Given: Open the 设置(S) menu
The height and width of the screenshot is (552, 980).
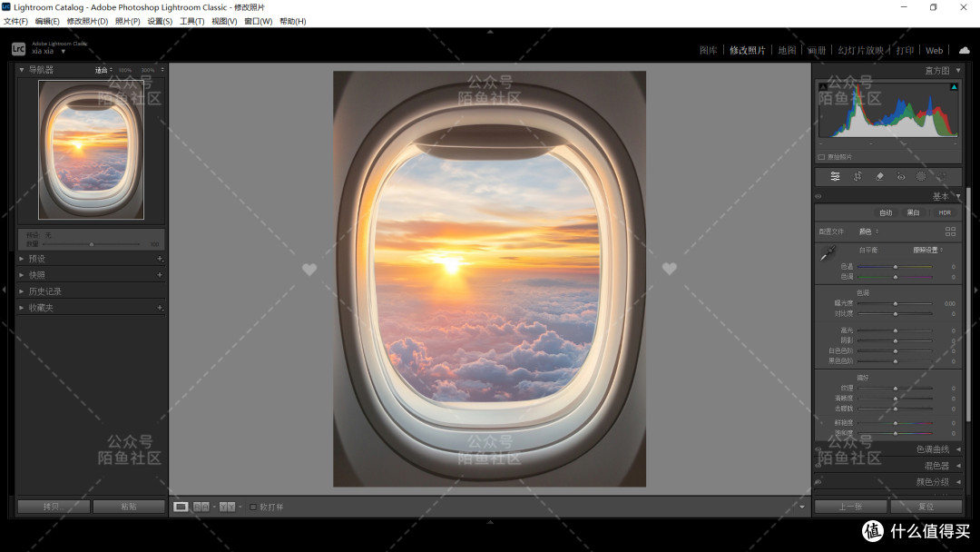Looking at the screenshot, I should 160,21.
